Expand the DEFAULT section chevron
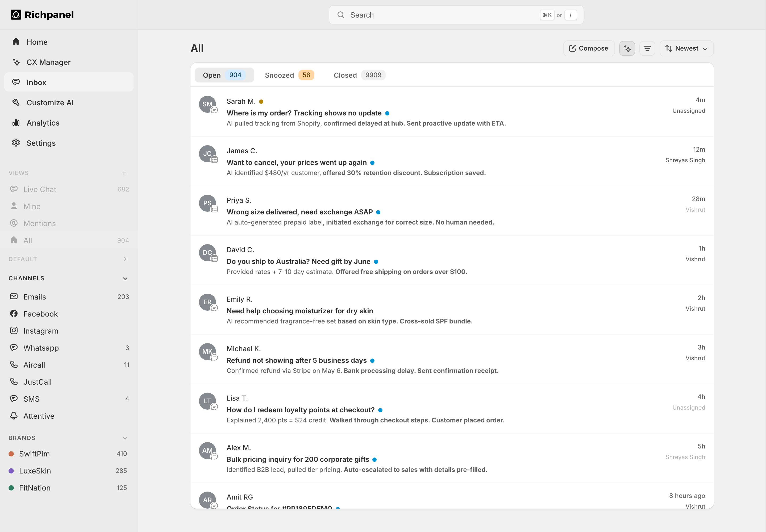 pyautogui.click(x=125, y=259)
